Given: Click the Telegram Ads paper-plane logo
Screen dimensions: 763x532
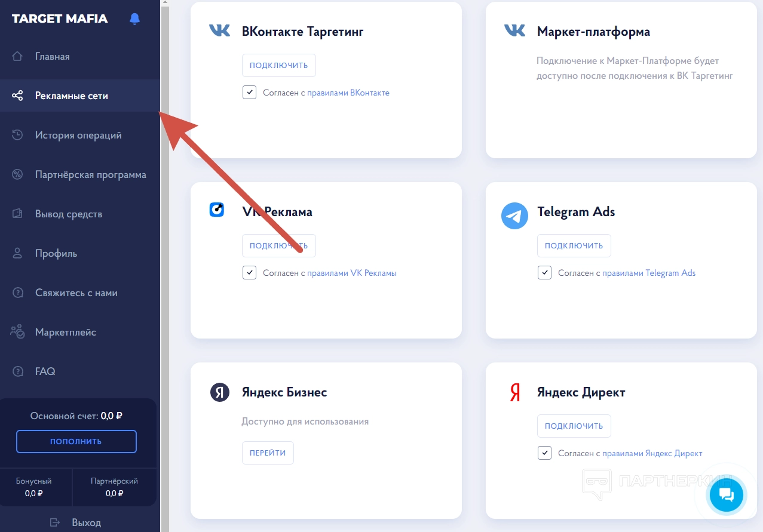Looking at the screenshot, I should [x=514, y=216].
